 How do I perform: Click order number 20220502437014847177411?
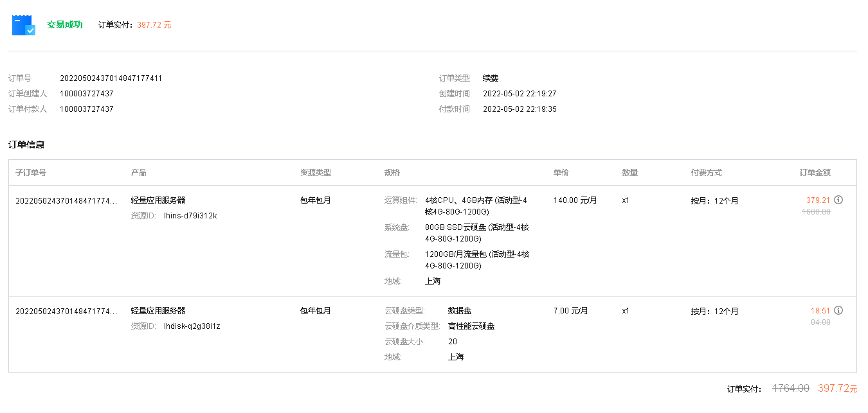click(111, 78)
